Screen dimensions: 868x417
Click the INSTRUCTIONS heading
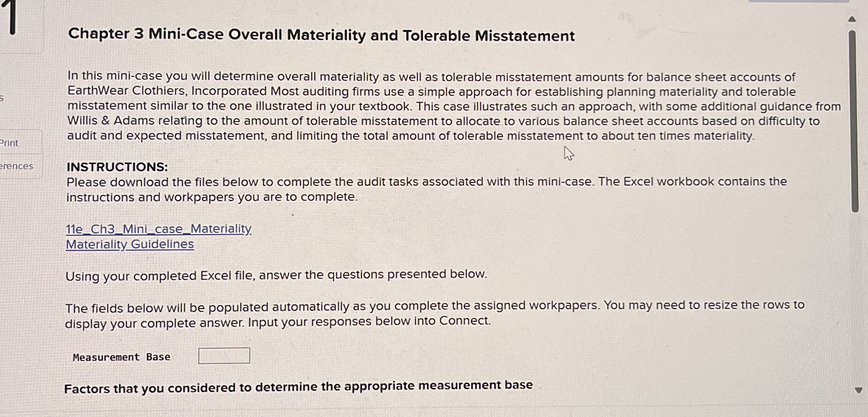point(117,167)
